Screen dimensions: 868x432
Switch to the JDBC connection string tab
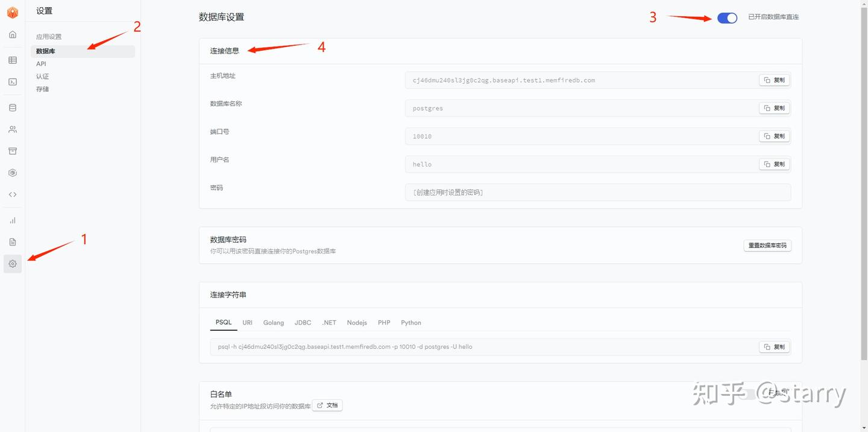click(x=303, y=323)
